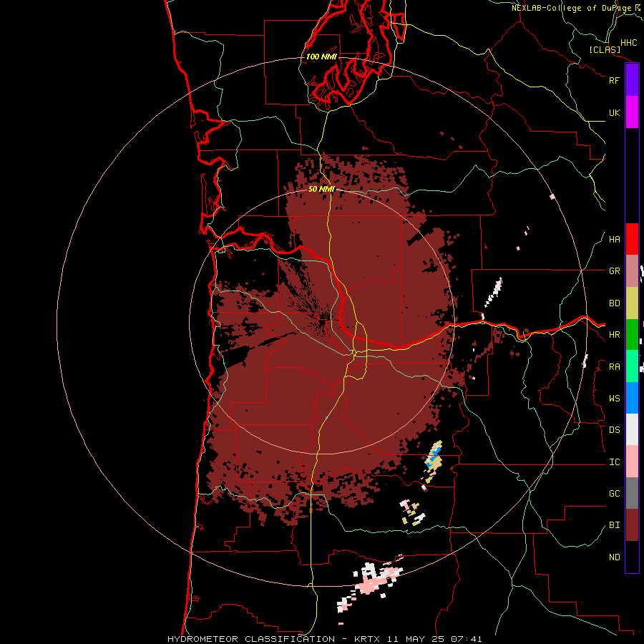Click the IC legend label

click(614, 462)
